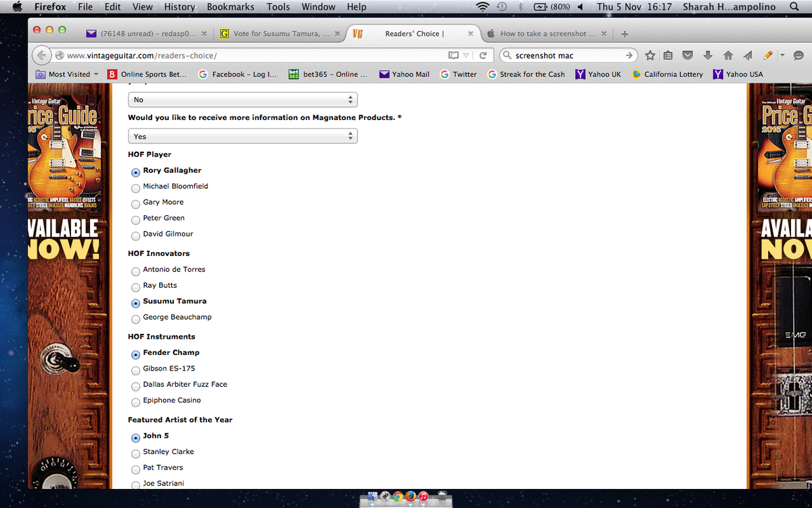Screen dimensions: 812x508
Task: Close the Readers' Choice tab
Action: [x=470, y=34]
